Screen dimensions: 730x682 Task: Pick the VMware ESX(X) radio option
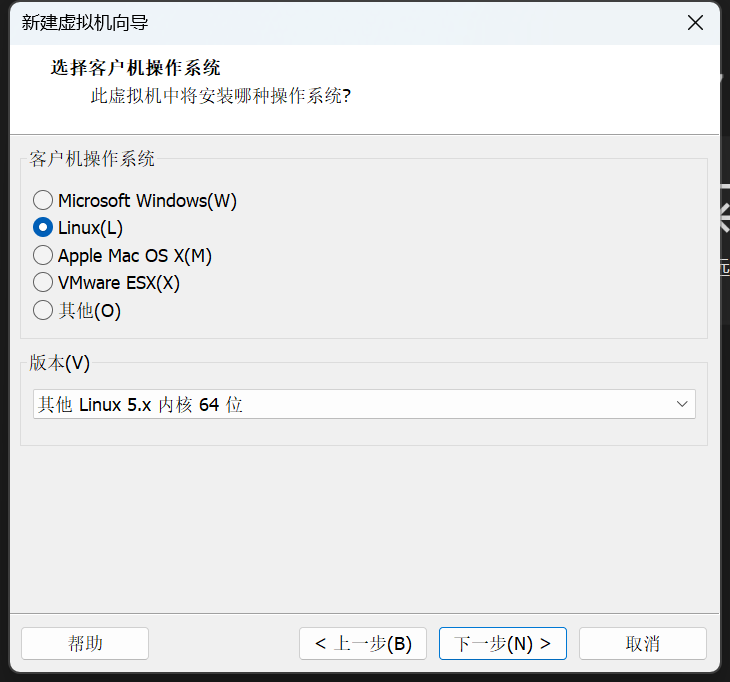coord(43,283)
